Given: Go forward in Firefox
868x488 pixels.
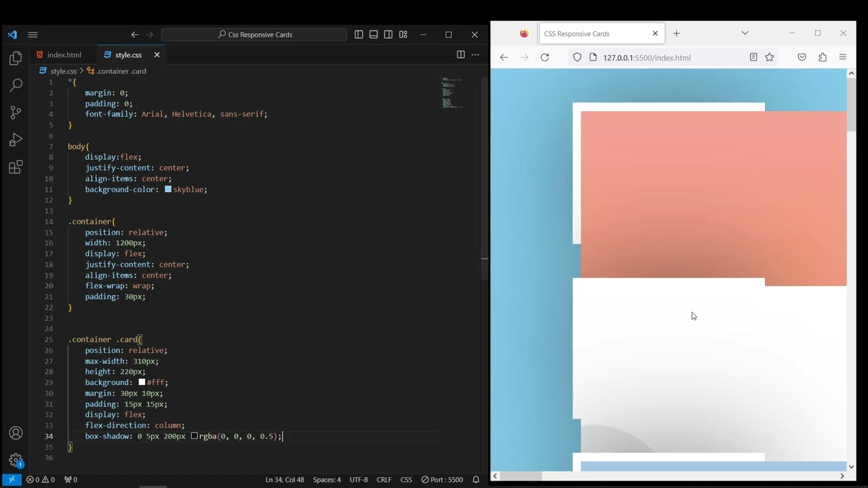Looking at the screenshot, I should [524, 58].
